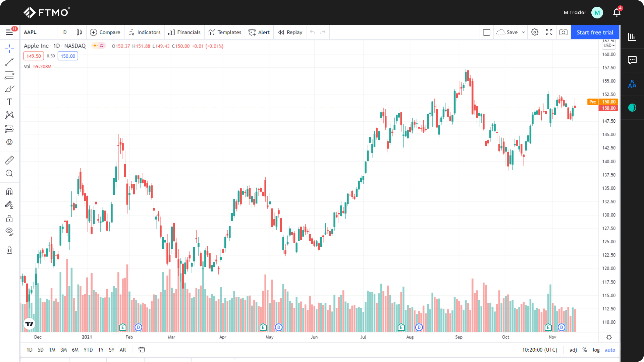Open the D interval selector
Viewport: 644px width, 362px height.
point(65,32)
